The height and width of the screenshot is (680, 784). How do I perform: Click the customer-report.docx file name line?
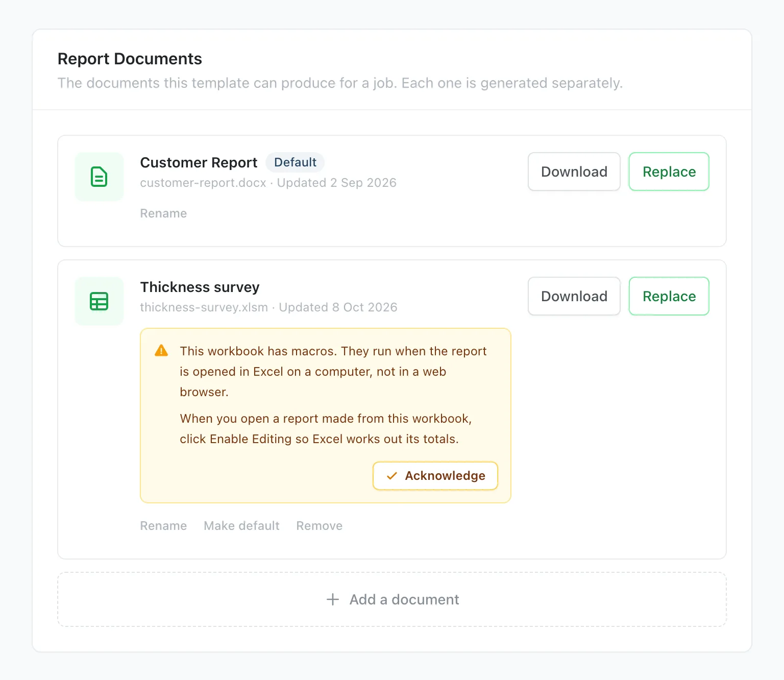pyautogui.click(x=268, y=183)
